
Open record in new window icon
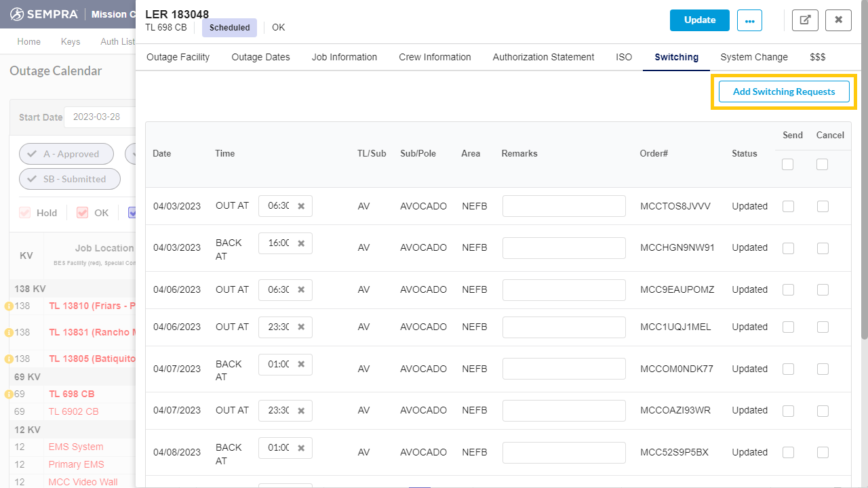point(805,20)
